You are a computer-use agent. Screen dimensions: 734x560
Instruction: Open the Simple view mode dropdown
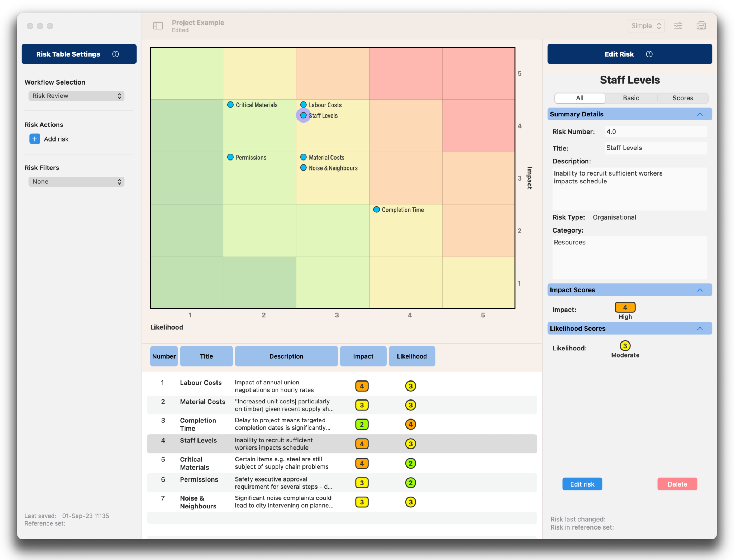[646, 26]
